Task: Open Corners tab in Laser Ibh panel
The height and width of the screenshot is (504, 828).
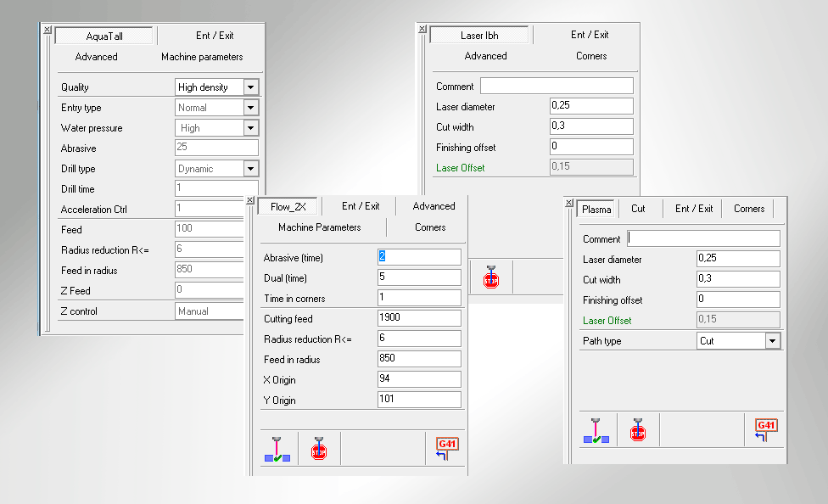Action: 591,56
